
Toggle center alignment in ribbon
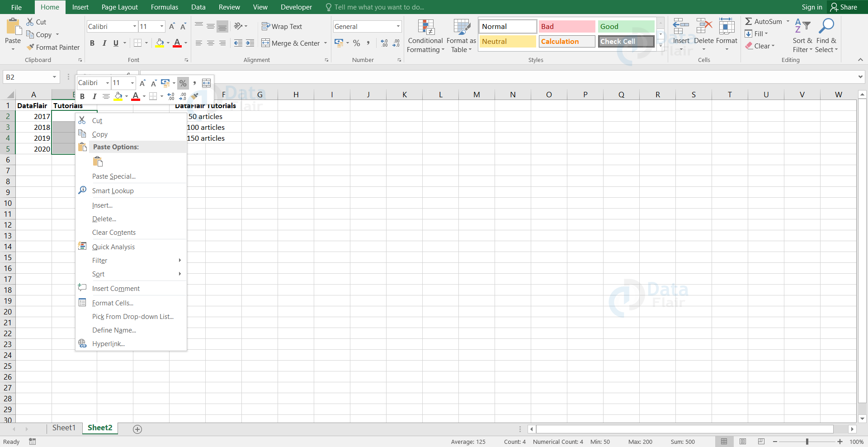tap(211, 43)
